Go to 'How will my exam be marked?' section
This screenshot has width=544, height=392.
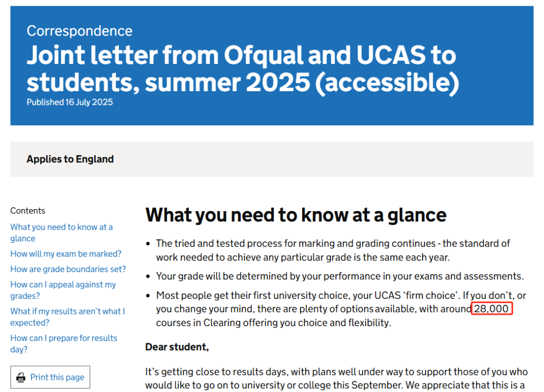(x=66, y=254)
